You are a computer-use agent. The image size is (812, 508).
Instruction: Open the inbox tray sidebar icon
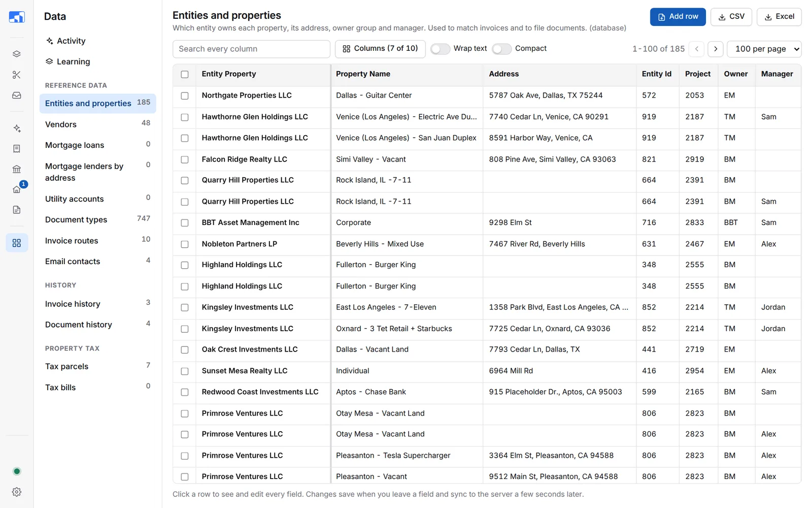click(17, 96)
